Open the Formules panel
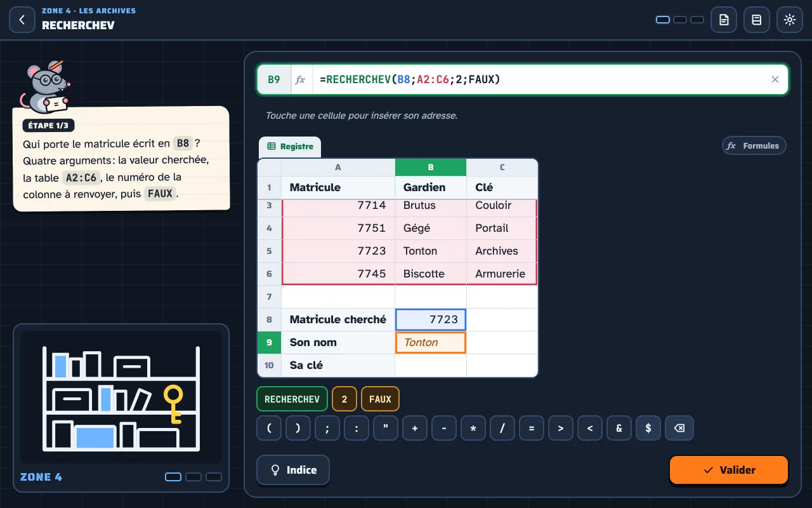This screenshot has height=508, width=812. pos(754,146)
